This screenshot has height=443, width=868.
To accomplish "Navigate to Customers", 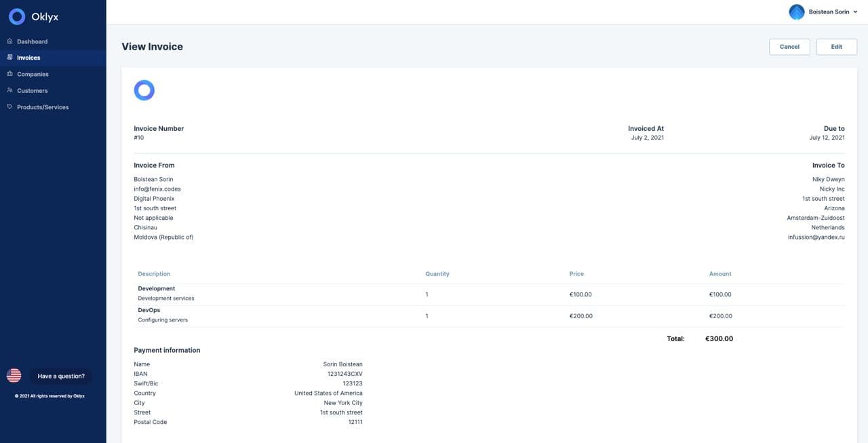I will [33, 90].
